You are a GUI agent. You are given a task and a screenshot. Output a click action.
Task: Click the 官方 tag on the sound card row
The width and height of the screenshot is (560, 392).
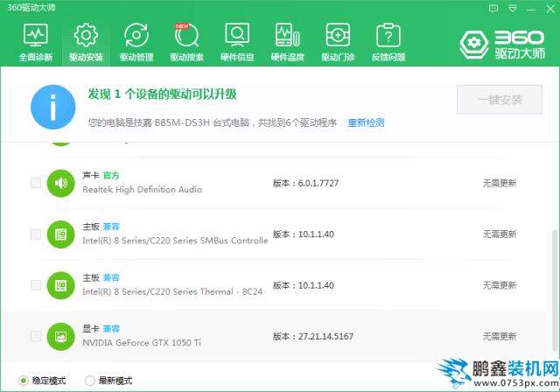111,175
